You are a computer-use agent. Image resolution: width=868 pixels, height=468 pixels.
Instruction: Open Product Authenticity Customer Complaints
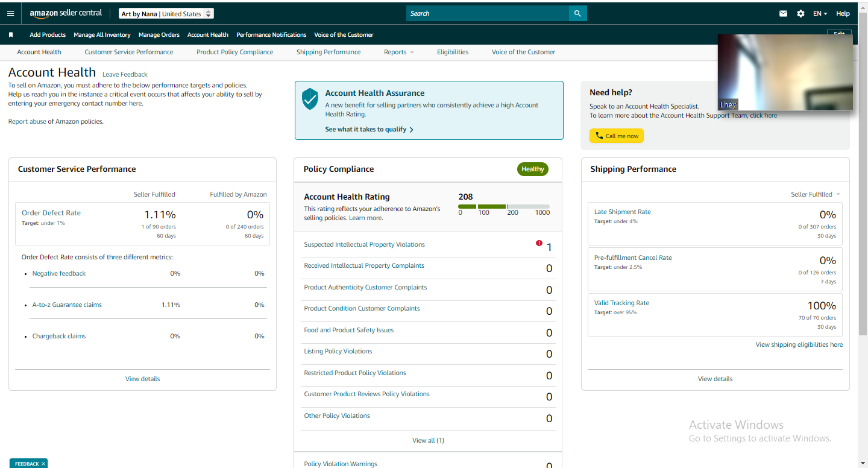pyautogui.click(x=365, y=288)
